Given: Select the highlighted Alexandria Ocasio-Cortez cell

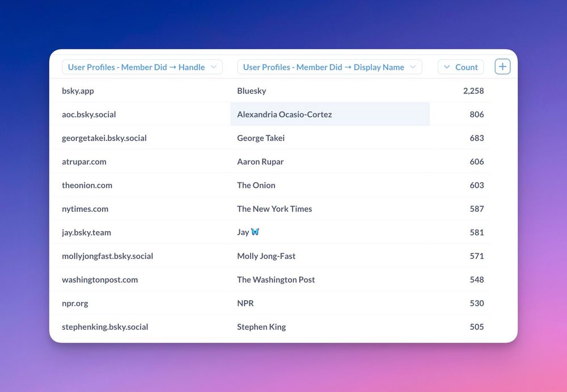Looking at the screenshot, I should coord(330,114).
